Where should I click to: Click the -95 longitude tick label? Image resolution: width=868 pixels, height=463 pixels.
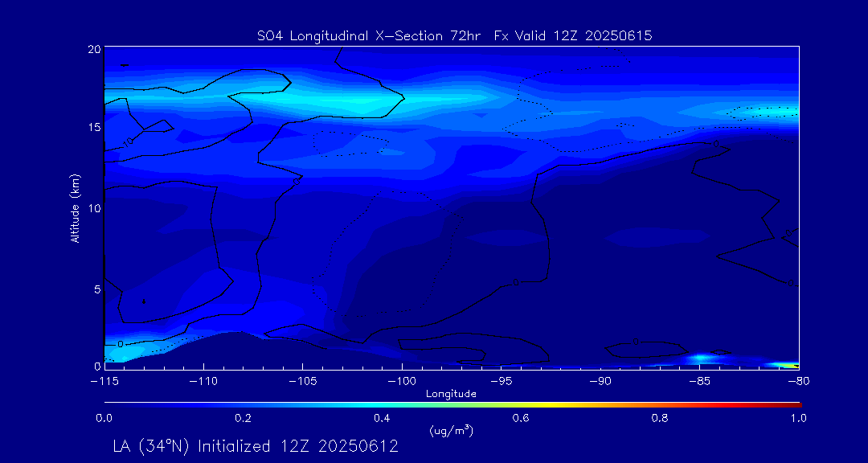coord(501,381)
